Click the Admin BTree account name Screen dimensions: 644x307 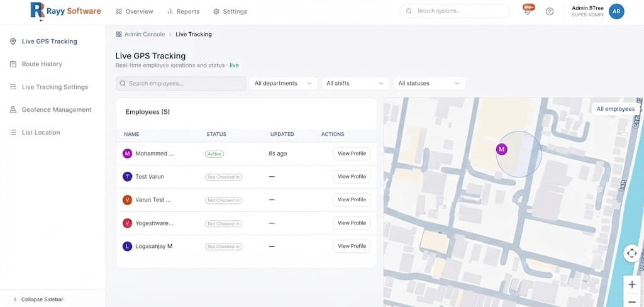coord(587,8)
